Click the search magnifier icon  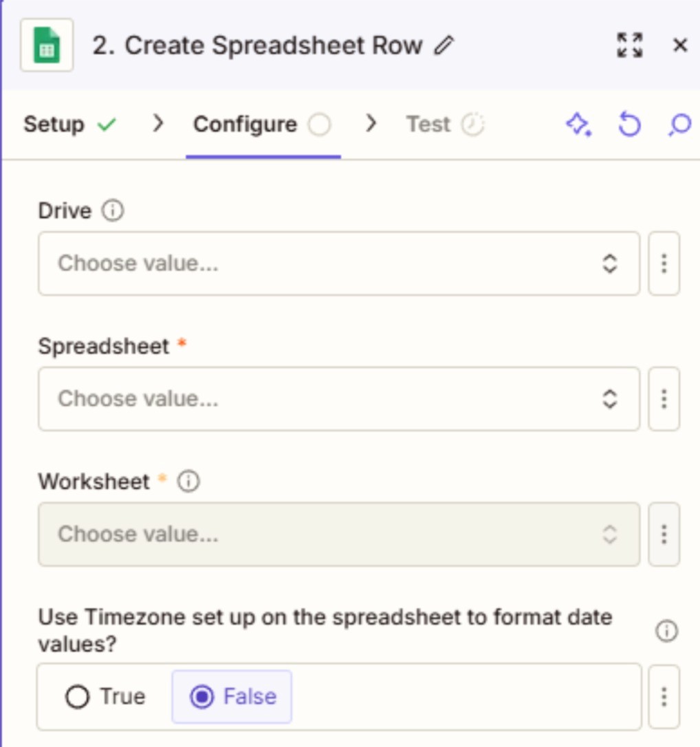click(679, 124)
